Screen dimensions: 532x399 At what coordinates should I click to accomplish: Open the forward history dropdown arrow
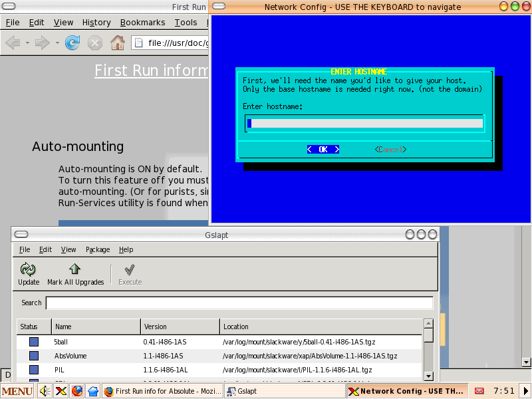(x=57, y=43)
